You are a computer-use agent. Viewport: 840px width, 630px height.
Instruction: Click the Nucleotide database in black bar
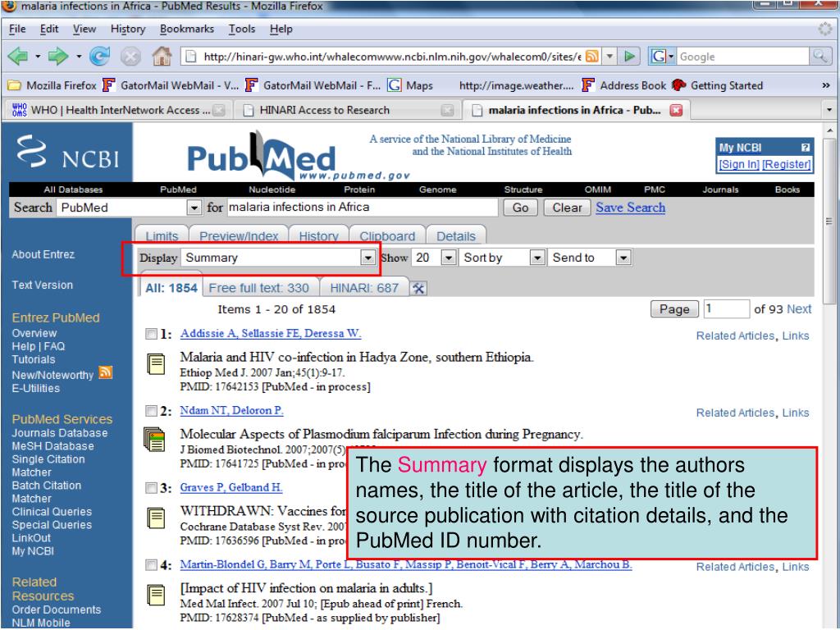[272, 189]
